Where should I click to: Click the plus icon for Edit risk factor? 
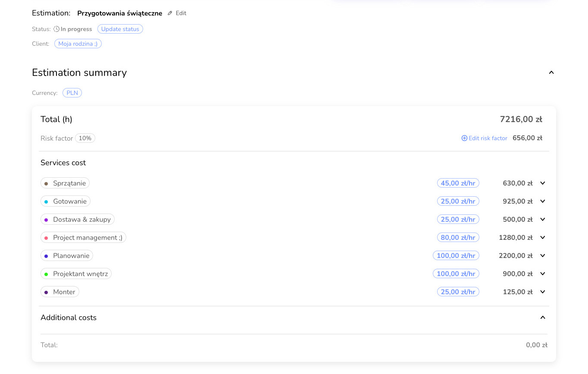tap(464, 138)
